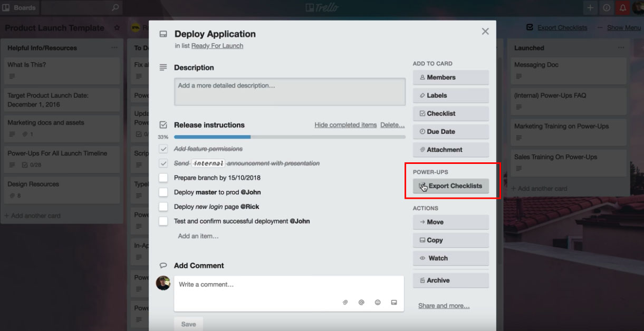Image resolution: width=644 pixels, height=331 pixels.
Task: Click 'Add another card' under Launched list
Action: (x=539, y=188)
